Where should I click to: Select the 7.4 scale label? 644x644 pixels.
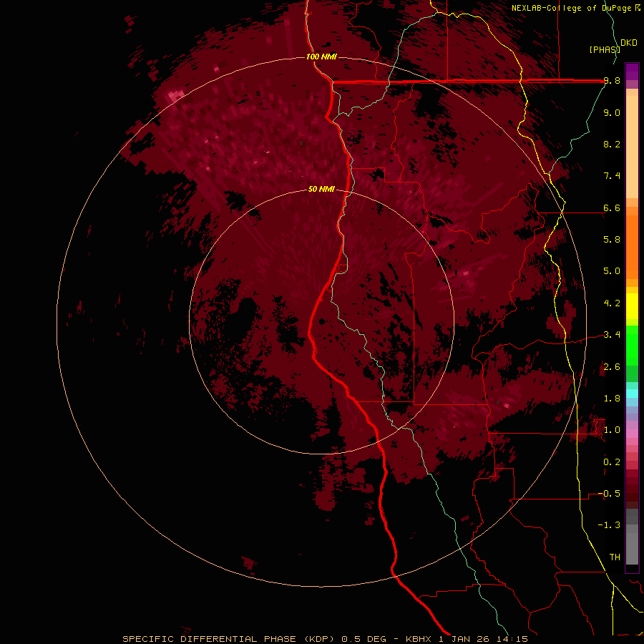coord(612,176)
